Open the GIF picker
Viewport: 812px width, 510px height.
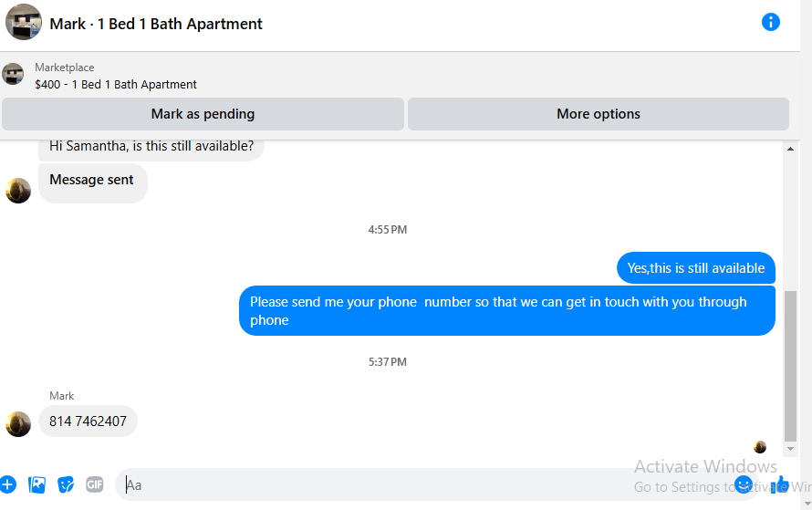(x=94, y=484)
